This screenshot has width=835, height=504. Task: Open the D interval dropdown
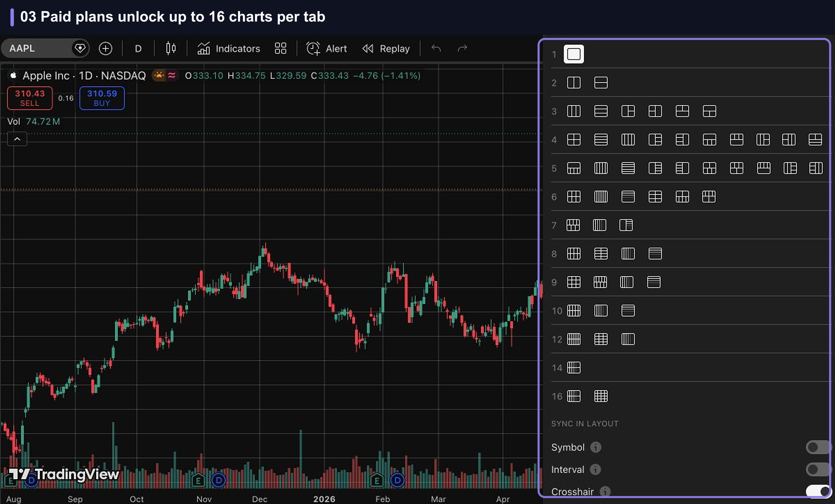coord(138,49)
